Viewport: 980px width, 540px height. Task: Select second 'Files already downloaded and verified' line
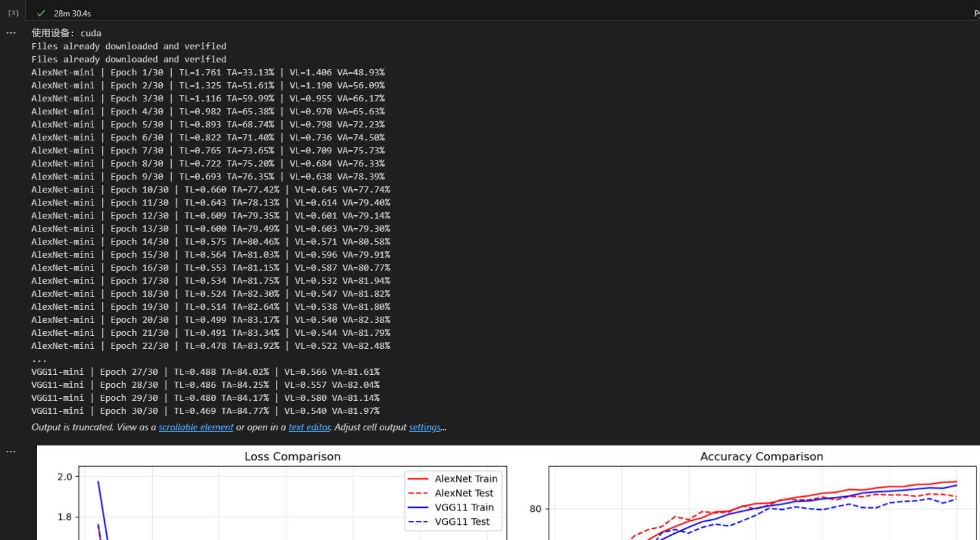point(129,59)
